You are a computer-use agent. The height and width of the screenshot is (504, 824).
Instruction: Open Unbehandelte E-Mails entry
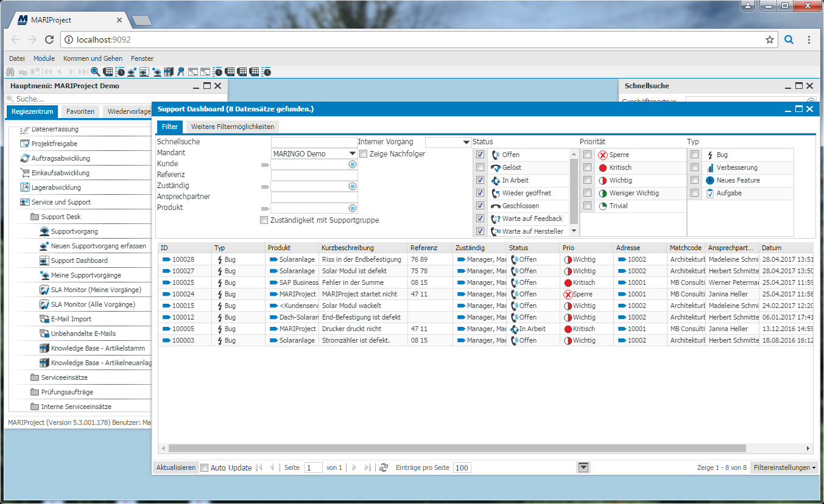(83, 334)
